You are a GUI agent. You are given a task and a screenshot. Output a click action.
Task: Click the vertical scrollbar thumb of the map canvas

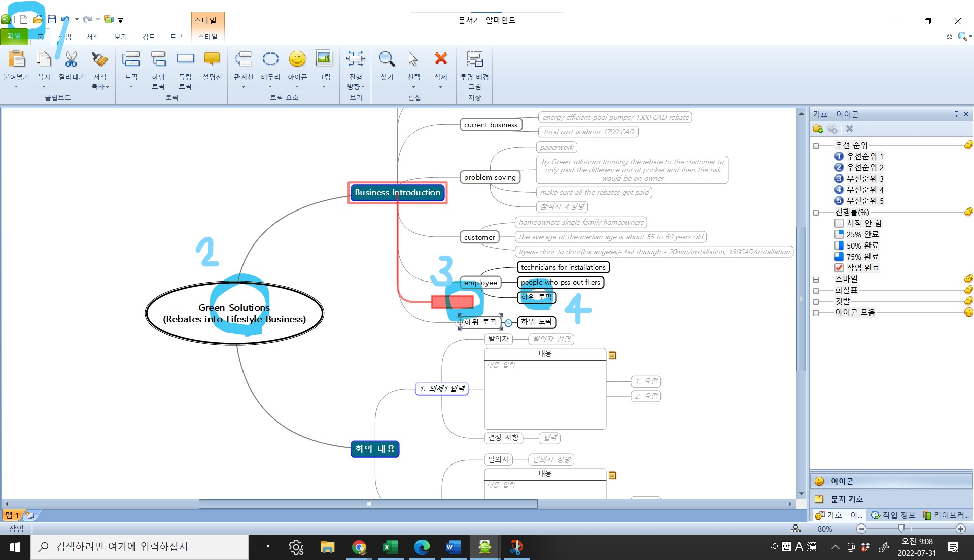coord(801,298)
